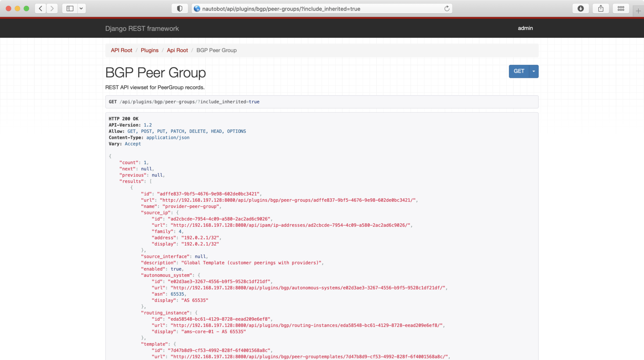
Task: Open the GET button's format dropdown arrow
Action: click(x=533, y=71)
